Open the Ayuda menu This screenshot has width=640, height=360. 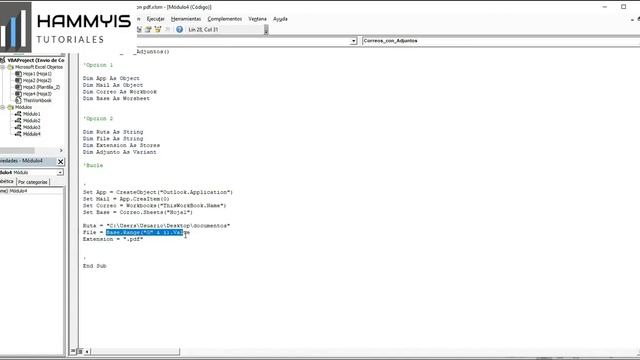pos(280,19)
